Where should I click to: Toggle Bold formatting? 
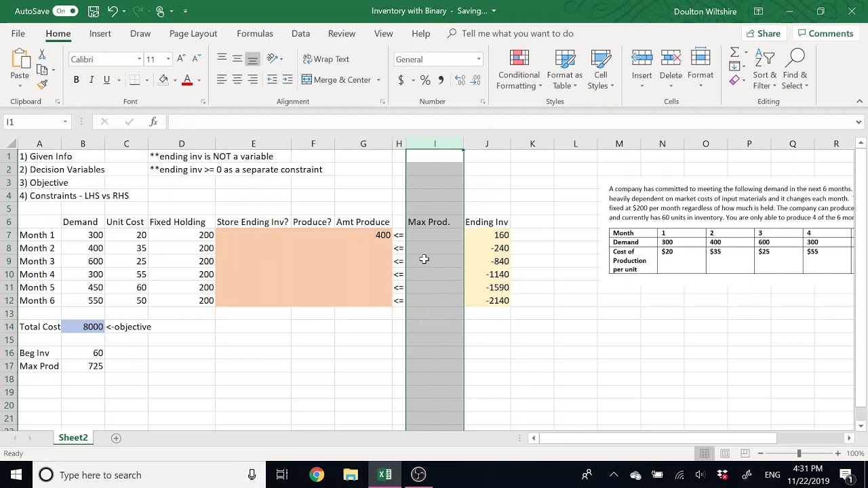pos(76,80)
